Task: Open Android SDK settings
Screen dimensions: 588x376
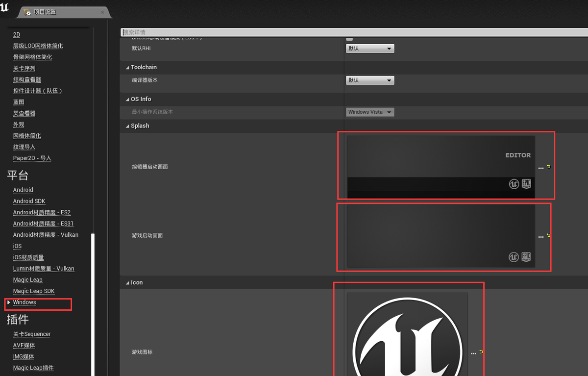Action: click(29, 201)
